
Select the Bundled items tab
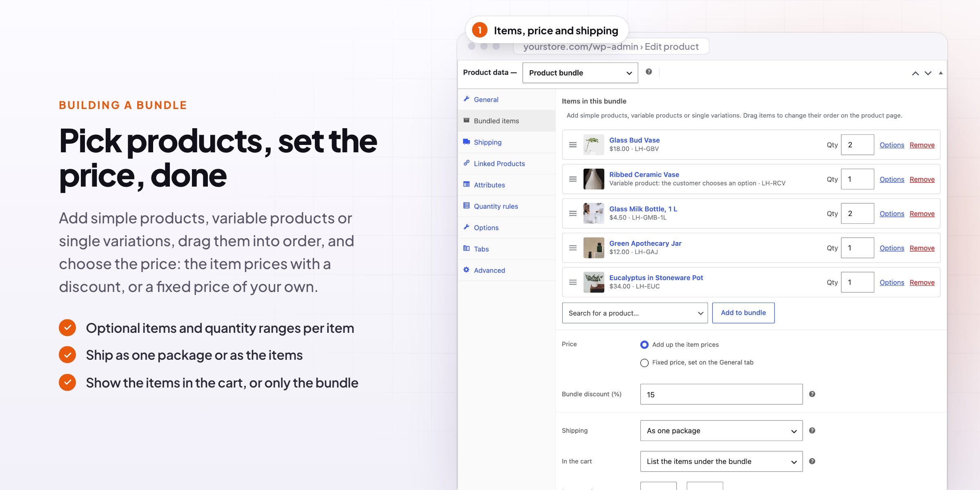pos(506,121)
